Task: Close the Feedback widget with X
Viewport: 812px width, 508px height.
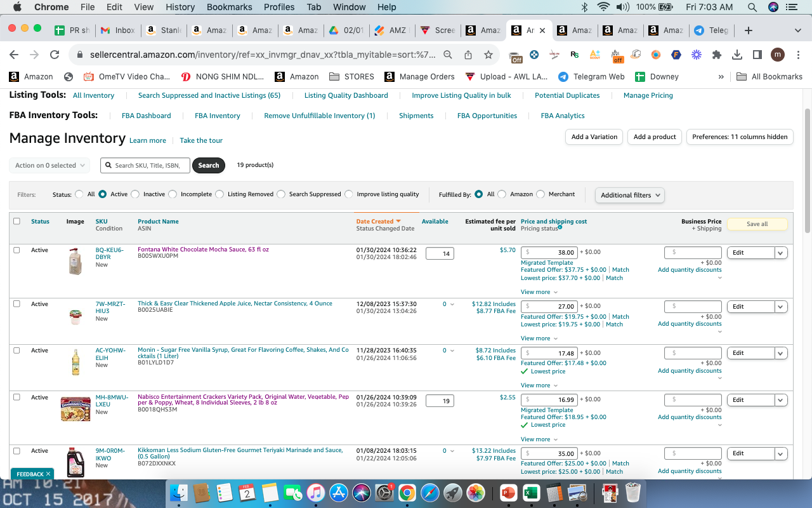Action: tap(49, 474)
